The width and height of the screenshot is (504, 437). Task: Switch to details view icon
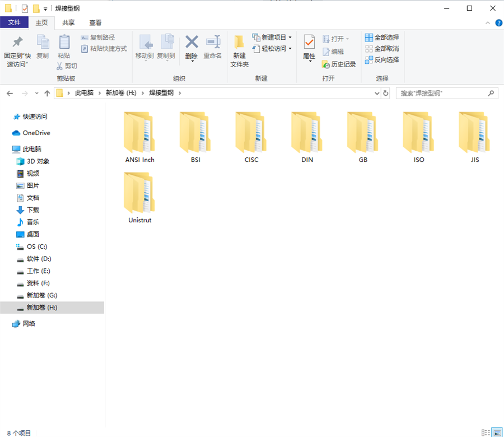pyautogui.click(x=486, y=433)
